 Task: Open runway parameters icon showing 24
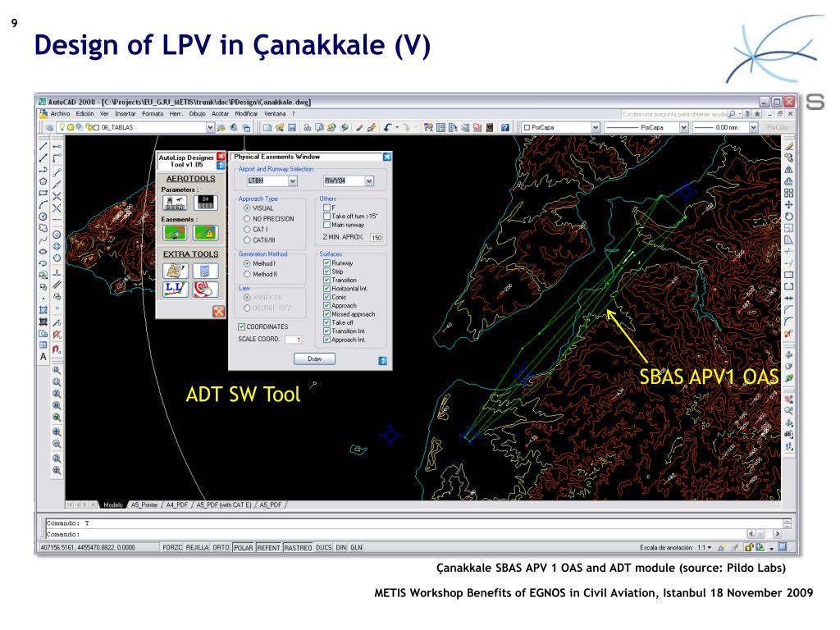(x=206, y=203)
